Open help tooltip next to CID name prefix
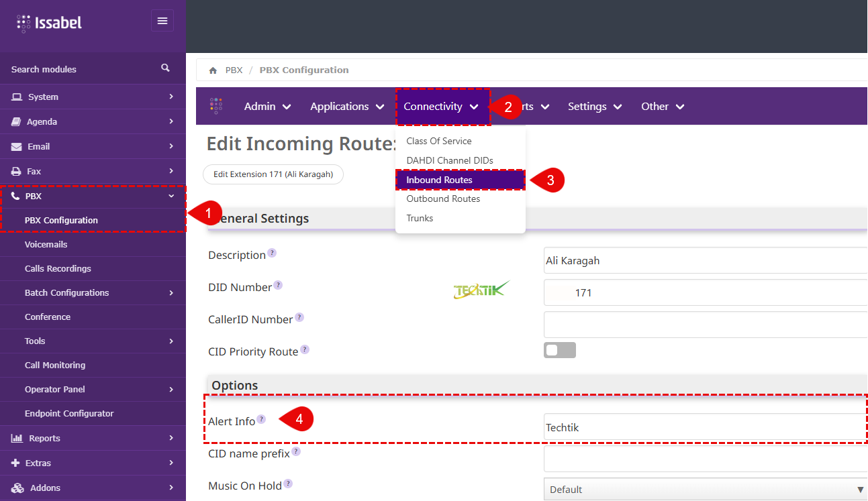This screenshot has height=501, width=868. (296, 451)
